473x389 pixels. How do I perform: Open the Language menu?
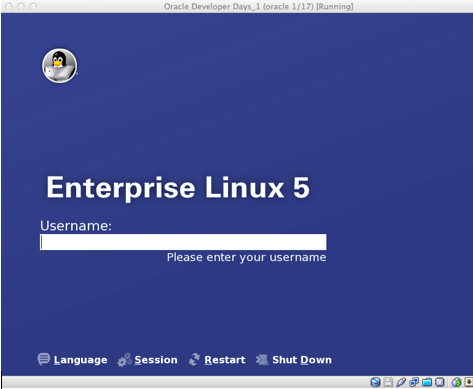80,360
